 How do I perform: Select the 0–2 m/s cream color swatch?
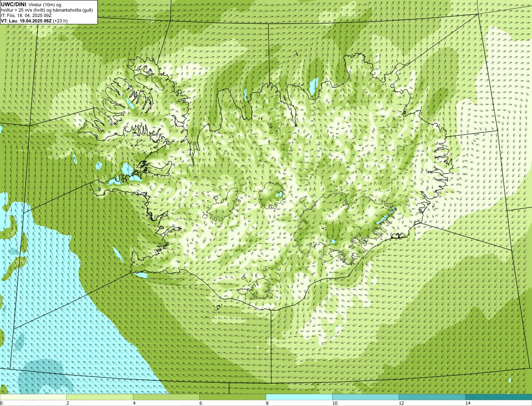pyautogui.click(x=33, y=397)
